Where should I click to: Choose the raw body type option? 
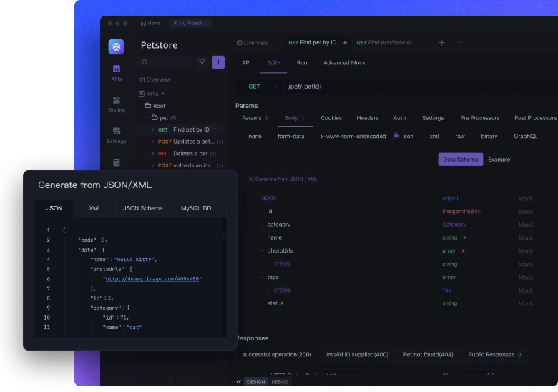coord(459,136)
